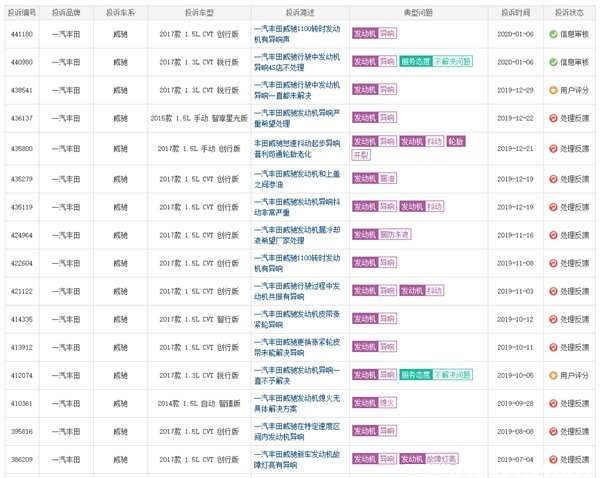
Task: Click green check icon for complaint 441180
Action: coord(553,33)
